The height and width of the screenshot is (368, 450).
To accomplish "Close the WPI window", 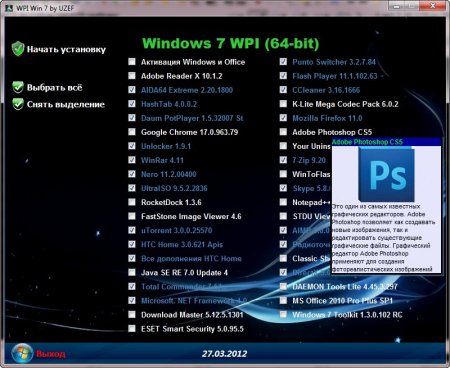I will point(432,5).
